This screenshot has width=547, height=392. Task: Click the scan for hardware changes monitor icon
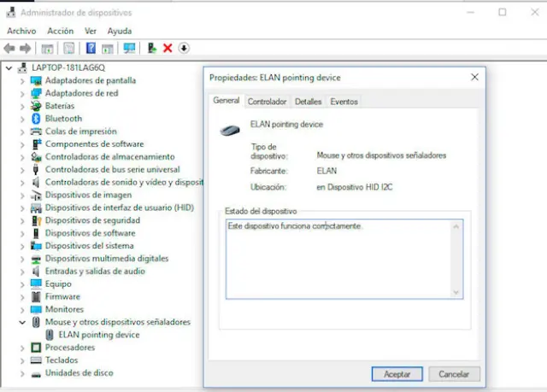click(x=129, y=49)
